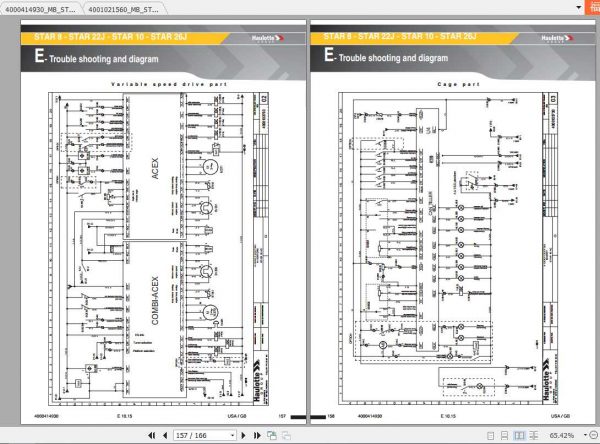The width and height of the screenshot is (600, 444).
Task: Click the Haulotte logo on left page header
Action: click(267, 38)
